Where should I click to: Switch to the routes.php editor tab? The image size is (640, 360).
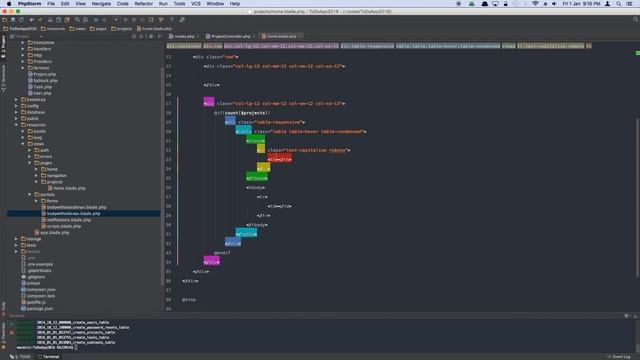pos(184,36)
